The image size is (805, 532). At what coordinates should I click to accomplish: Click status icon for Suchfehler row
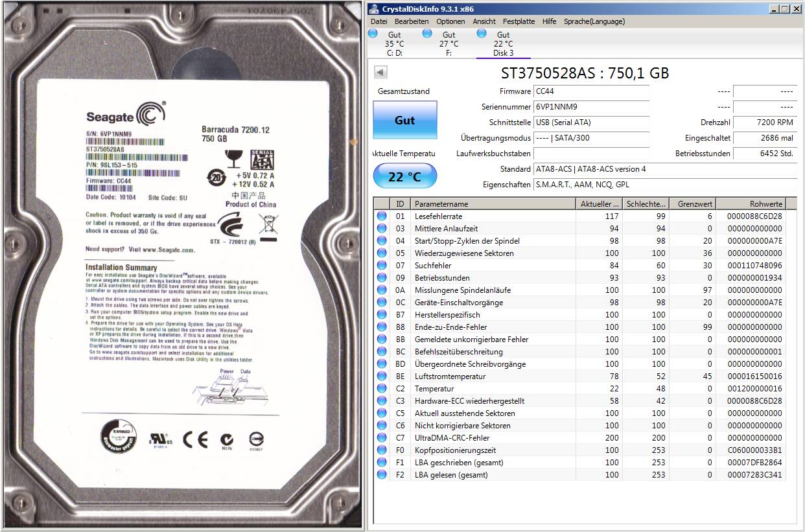(x=382, y=266)
